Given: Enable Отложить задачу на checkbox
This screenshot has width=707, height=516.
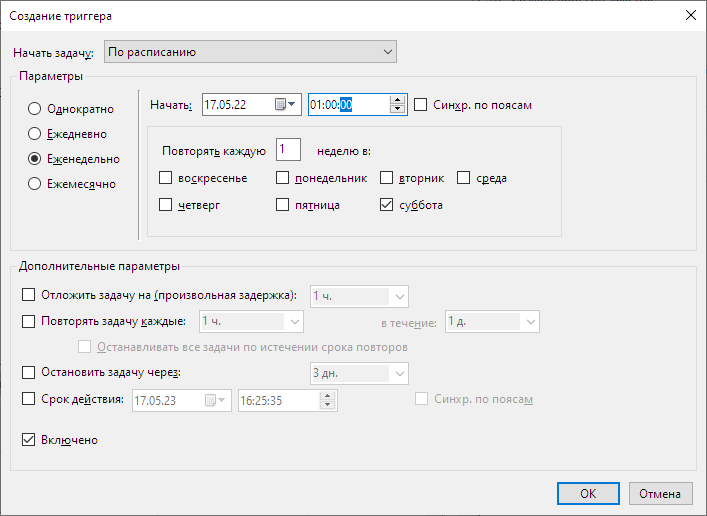Looking at the screenshot, I should tap(28, 295).
